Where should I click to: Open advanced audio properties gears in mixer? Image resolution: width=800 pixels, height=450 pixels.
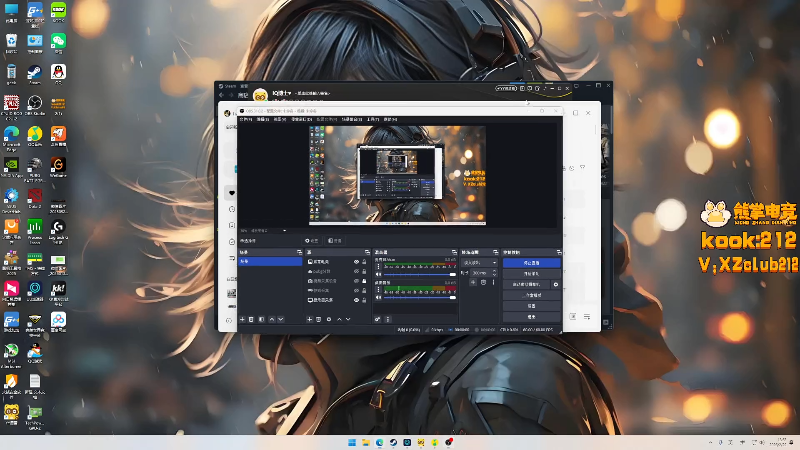point(378,319)
